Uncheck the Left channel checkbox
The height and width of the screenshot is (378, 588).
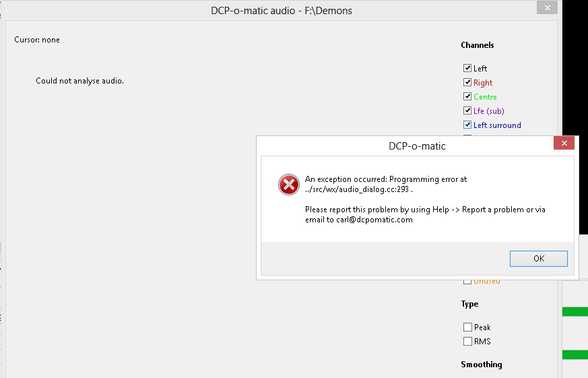(x=467, y=68)
